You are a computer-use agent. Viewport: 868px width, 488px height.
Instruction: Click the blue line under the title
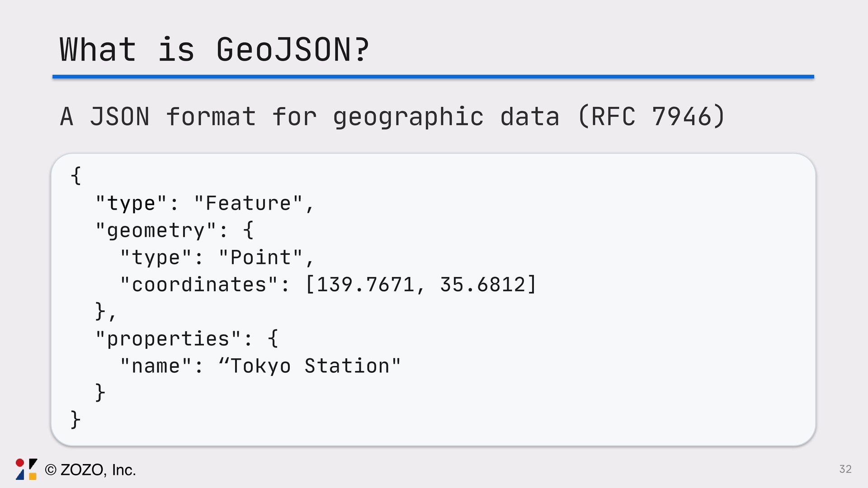pyautogui.click(x=433, y=77)
